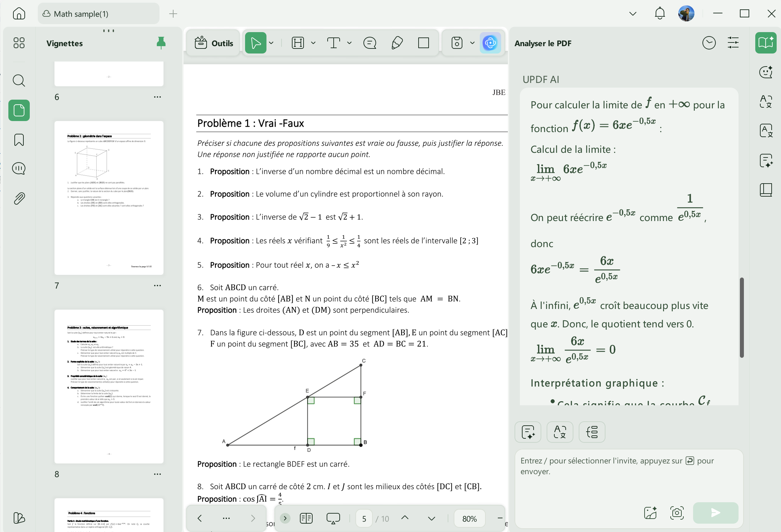The height and width of the screenshot is (532, 781).
Task: Click the translate quick prompt button
Action: [x=560, y=432]
